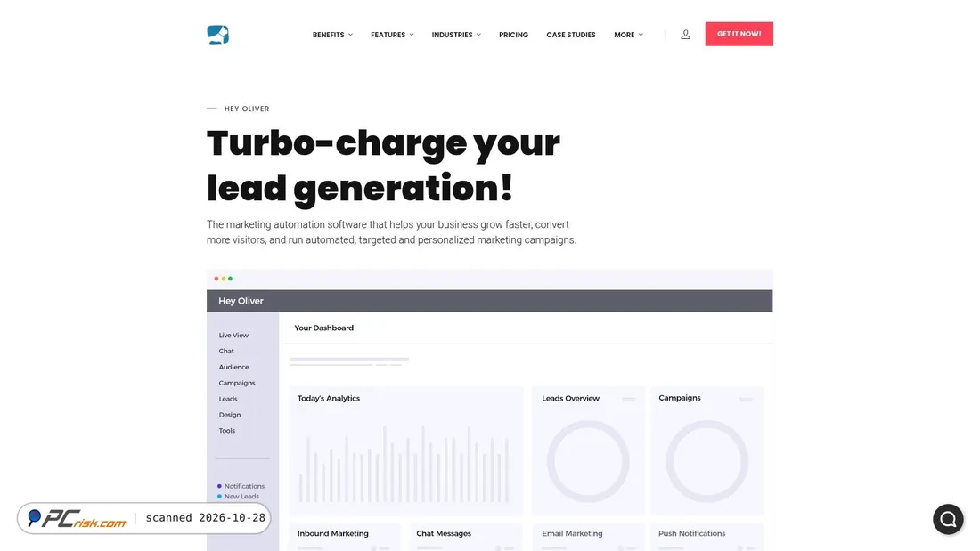This screenshot has width=980, height=551.
Task: Open the user account icon
Action: point(686,35)
